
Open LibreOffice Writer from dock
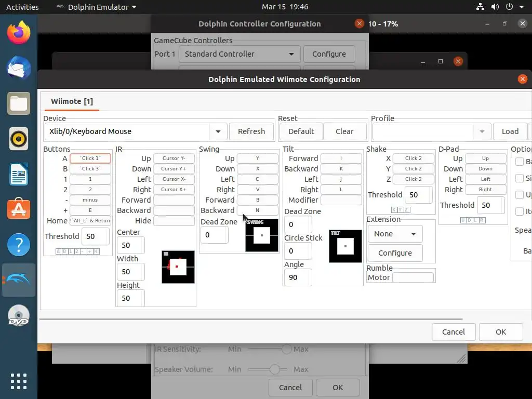(x=19, y=174)
